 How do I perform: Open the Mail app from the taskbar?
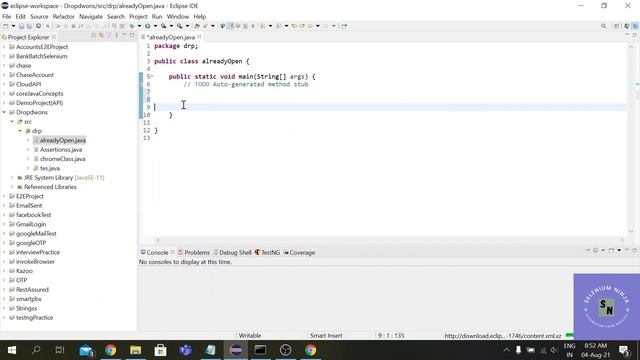click(x=86, y=350)
